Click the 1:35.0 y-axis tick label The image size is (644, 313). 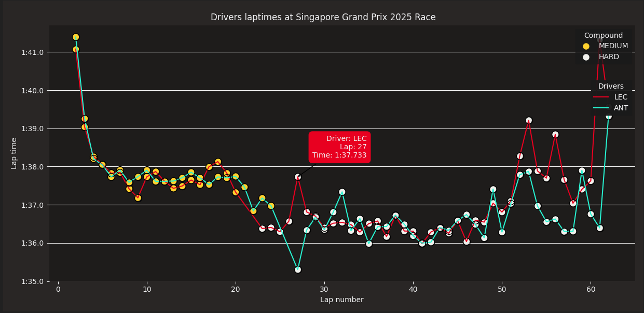[x=32, y=281]
